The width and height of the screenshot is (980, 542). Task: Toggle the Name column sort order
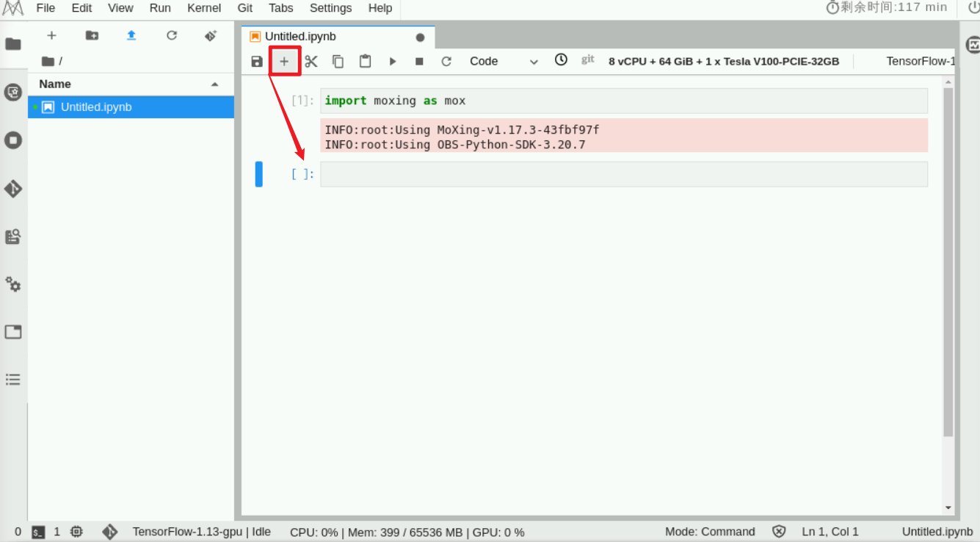[131, 84]
